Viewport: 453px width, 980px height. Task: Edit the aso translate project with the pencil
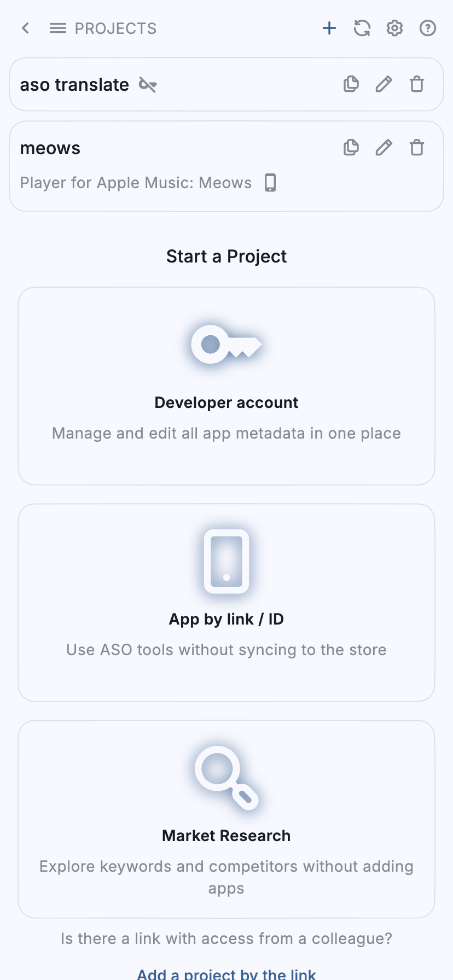coord(384,84)
